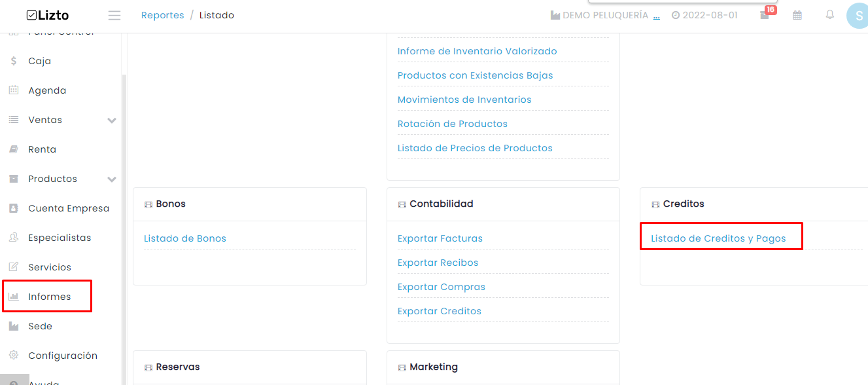Image resolution: width=868 pixels, height=385 pixels.
Task: Open the DEMO PELUQUERÍA branch selector
Action: 605,15
